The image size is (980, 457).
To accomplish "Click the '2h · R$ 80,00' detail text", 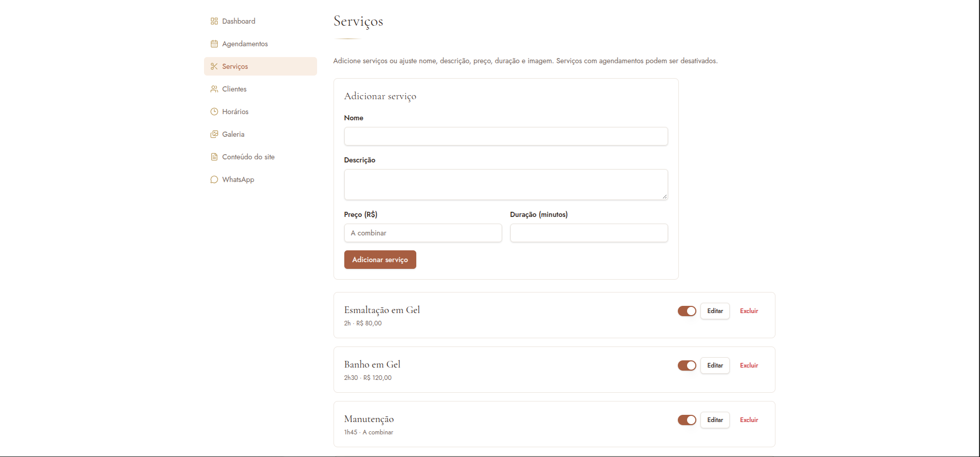I will [x=363, y=323].
